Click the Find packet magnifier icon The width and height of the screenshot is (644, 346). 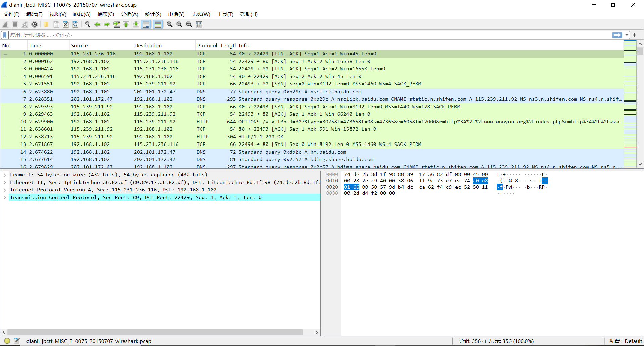[x=88, y=24]
